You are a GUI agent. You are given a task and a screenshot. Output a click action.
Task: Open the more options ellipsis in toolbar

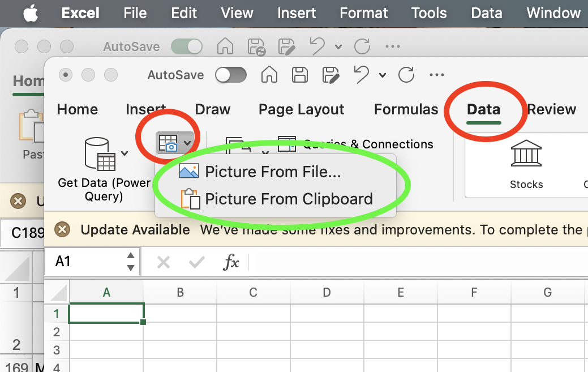click(x=437, y=75)
